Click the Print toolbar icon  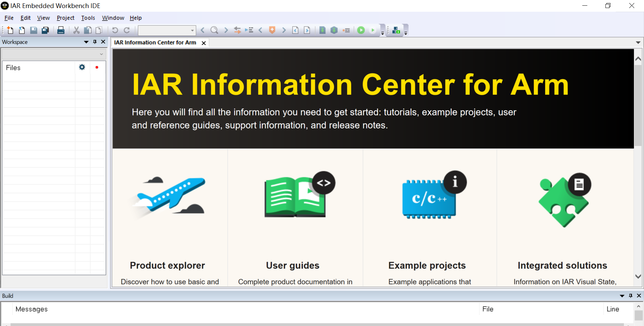point(61,30)
